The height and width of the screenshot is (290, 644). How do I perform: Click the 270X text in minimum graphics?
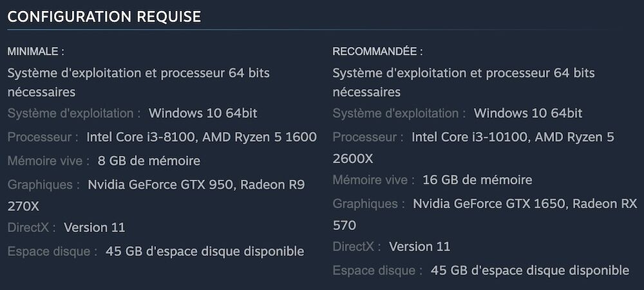coord(23,207)
